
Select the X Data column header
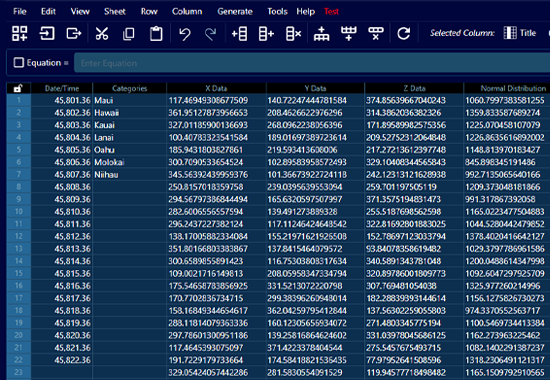point(216,88)
